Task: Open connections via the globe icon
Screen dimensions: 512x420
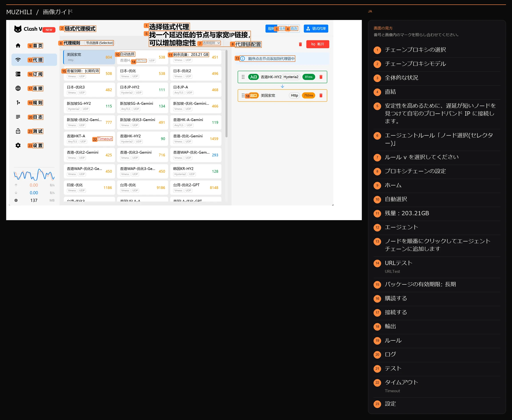Action: click(18, 88)
